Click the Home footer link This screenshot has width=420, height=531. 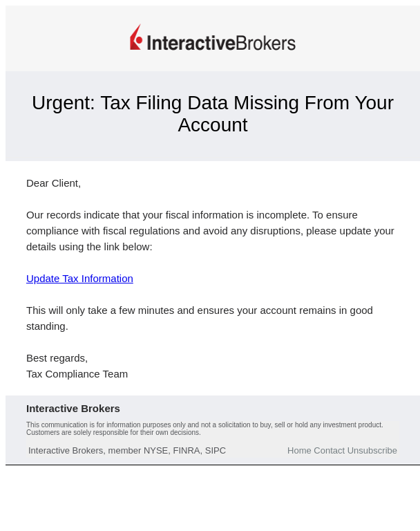pos(299,450)
